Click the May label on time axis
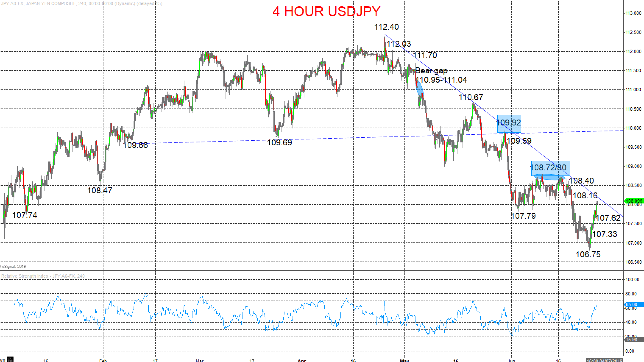The height and width of the screenshot is (362, 644). coord(404,360)
